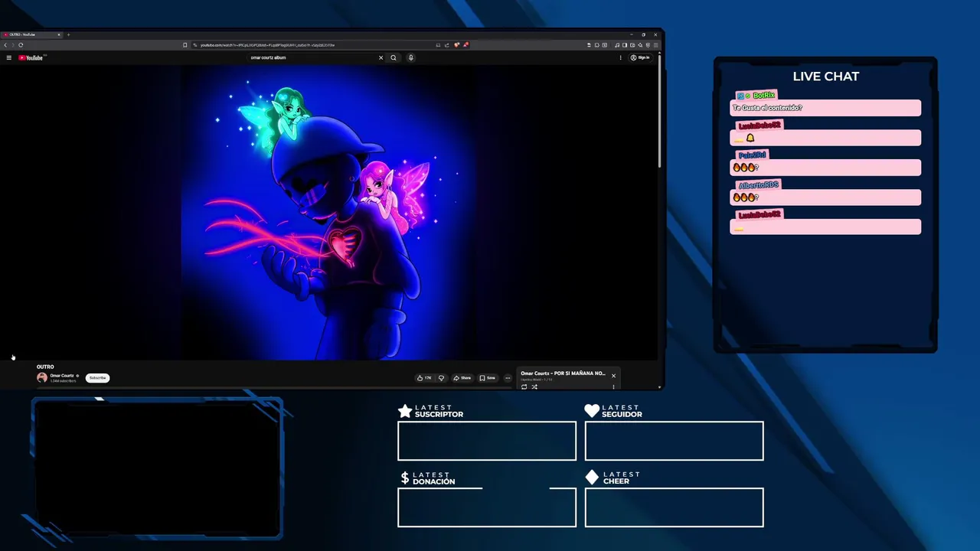The image size is (980, 551).
Task: Share the OUTRO video
Action: [462, 378]
